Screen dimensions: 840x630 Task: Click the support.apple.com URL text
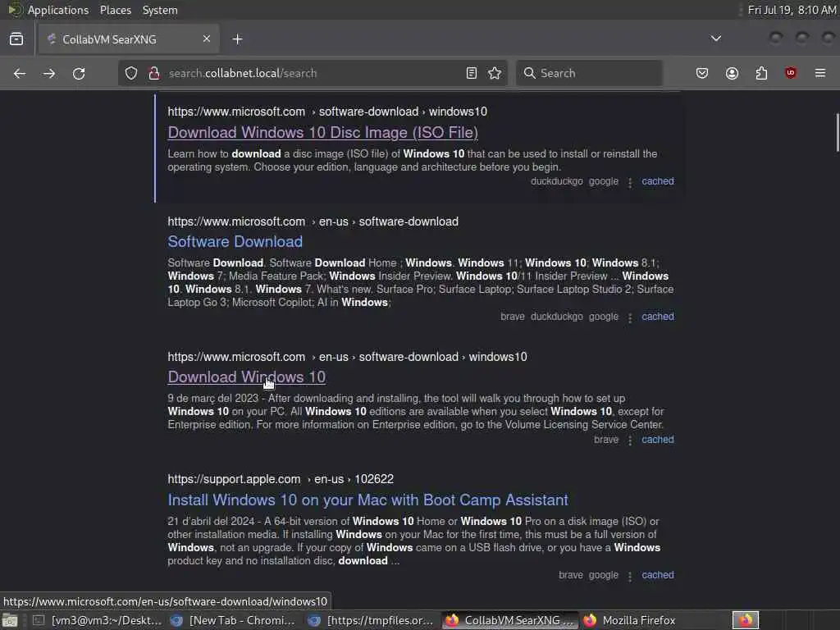pos(281,479)
